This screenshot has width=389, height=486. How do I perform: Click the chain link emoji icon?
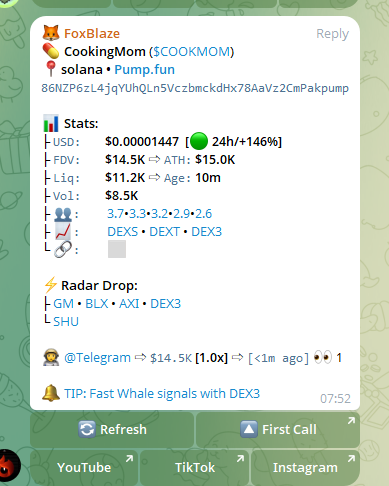(x=63, y=250)
